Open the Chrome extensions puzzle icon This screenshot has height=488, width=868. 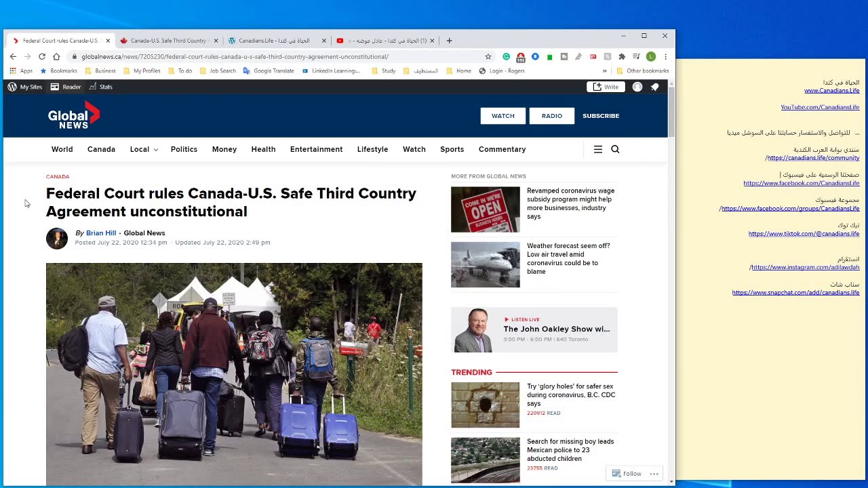tap(622, 57)
